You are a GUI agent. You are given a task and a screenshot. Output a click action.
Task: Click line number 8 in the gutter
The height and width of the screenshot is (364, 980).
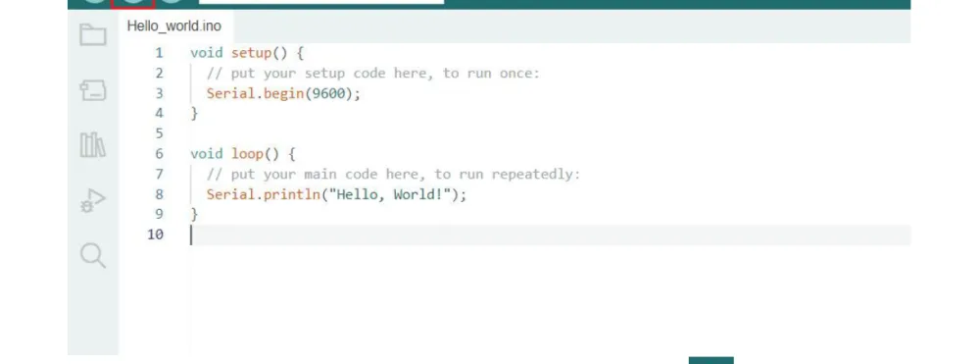[x=160, y=194]
